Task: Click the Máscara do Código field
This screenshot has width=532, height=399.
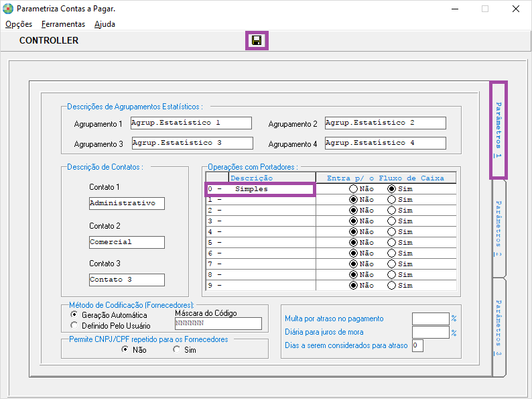Action: tap(218, 323)
